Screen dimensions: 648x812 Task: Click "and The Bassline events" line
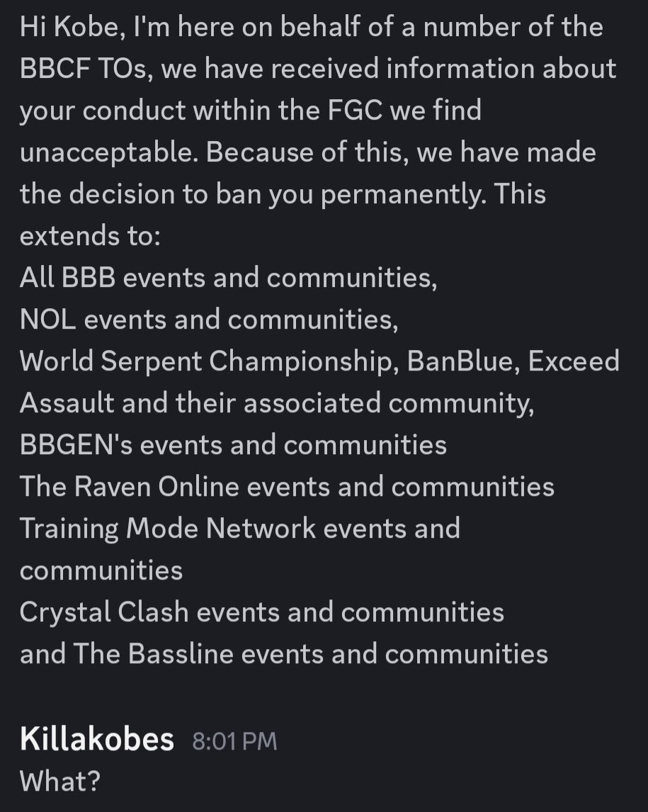[283, 653]
